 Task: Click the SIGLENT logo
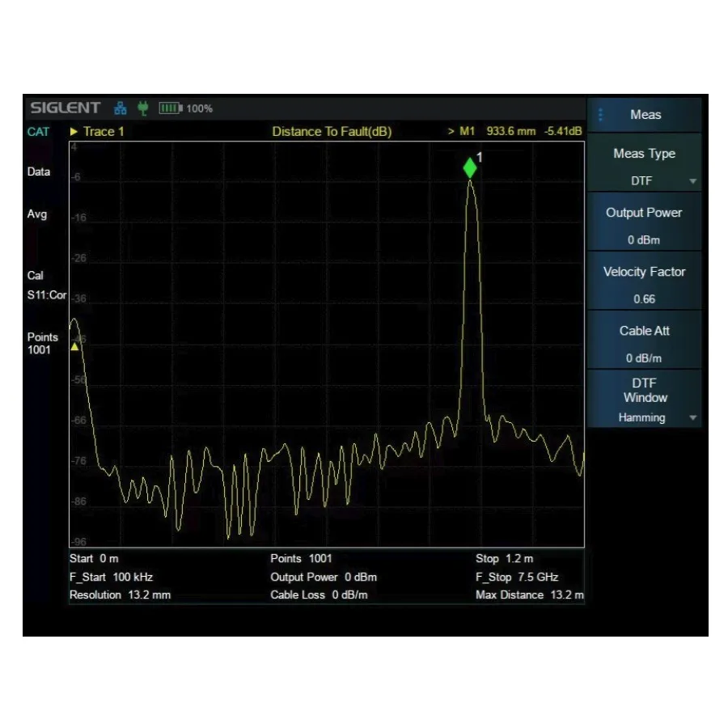tap(63, 106)
